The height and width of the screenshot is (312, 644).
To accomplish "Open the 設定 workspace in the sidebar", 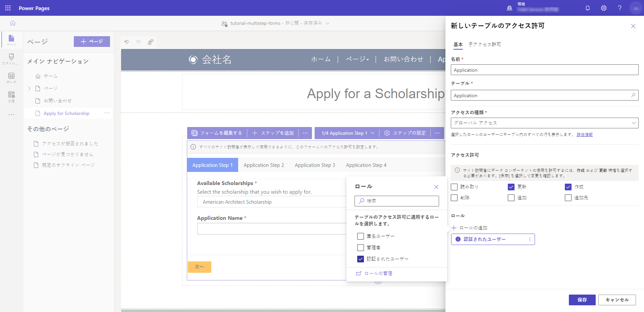I will point(11,97).
